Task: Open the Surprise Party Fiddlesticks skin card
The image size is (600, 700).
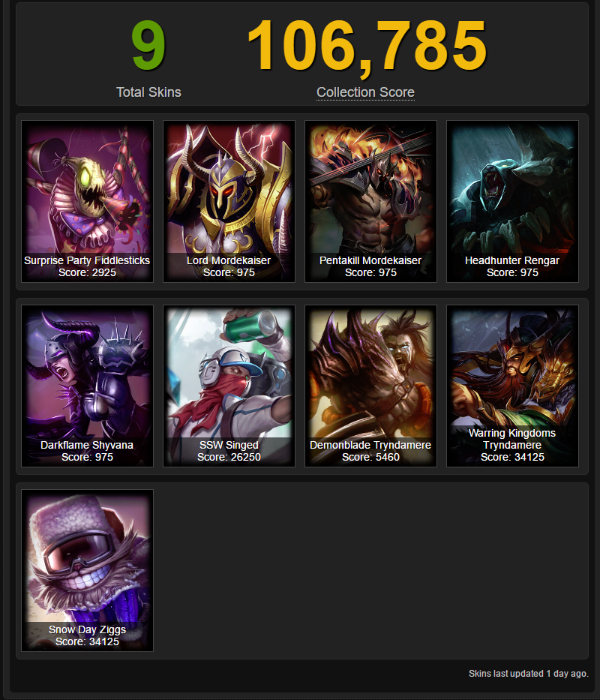Action: pyautogui.click(x=88, y=201)
